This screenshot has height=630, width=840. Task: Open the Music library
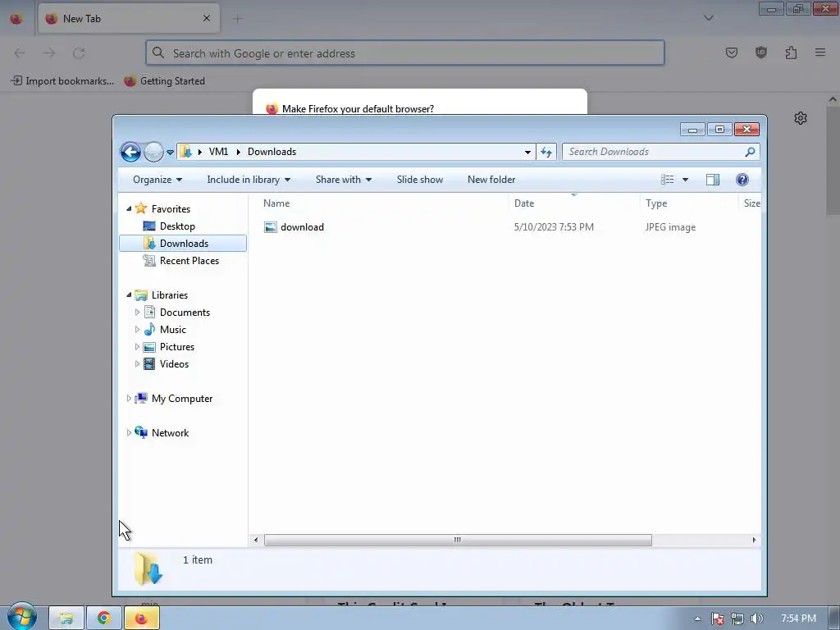click(172, 330)
